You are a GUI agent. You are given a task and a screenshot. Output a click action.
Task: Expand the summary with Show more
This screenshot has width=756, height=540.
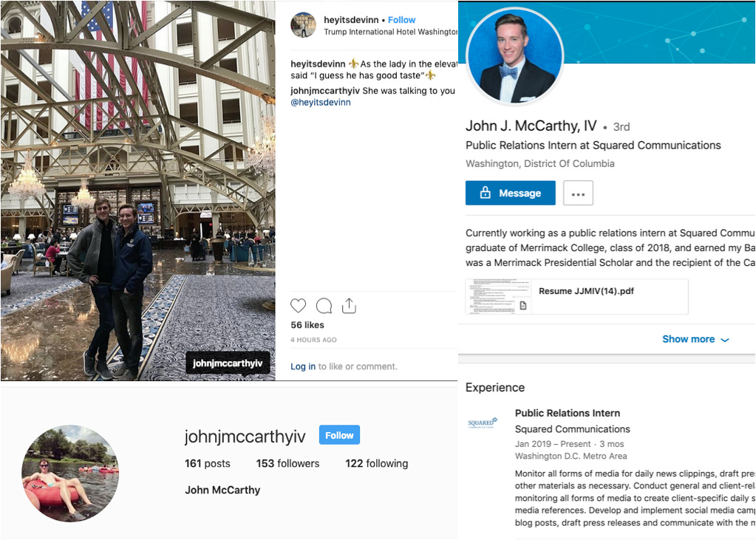point(695,339)
